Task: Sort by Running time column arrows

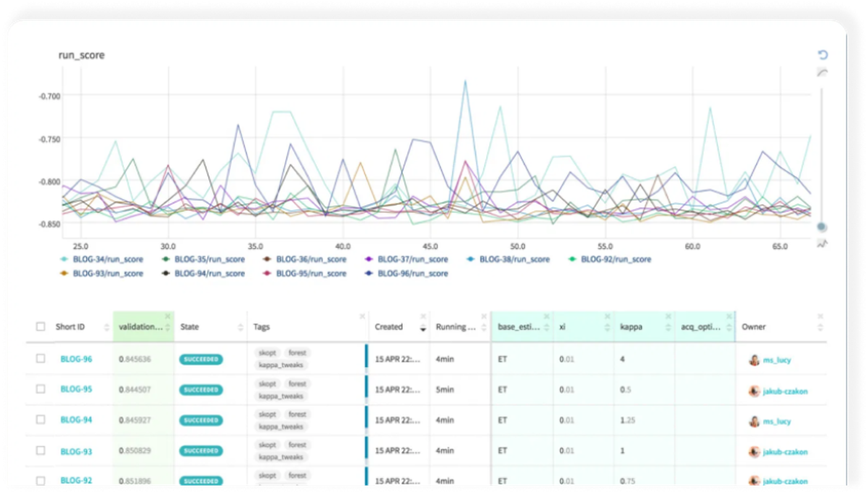Action: click(484, 327)
